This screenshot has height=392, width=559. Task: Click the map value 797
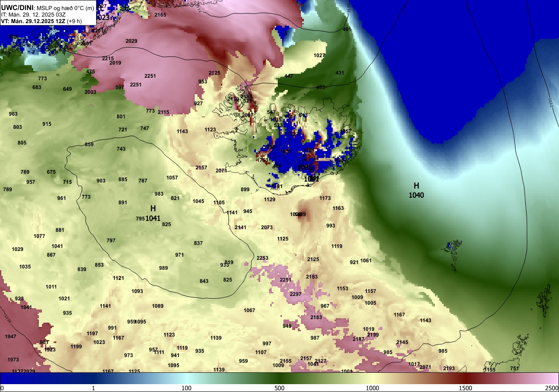[x=111, y=241]
